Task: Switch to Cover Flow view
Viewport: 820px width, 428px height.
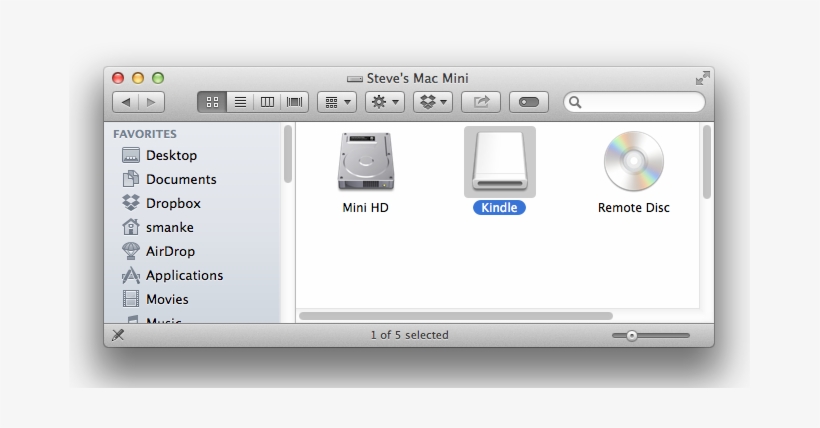Action: tap(294, 102)
